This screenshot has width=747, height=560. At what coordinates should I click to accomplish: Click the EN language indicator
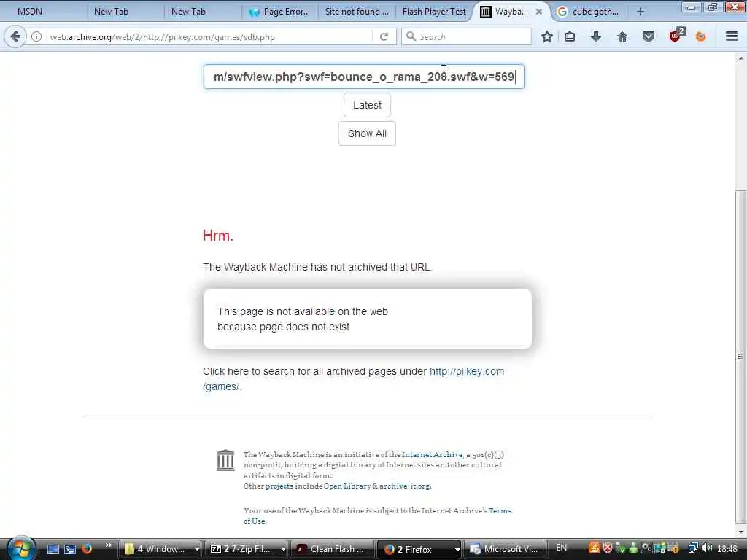(x=561, y=548)
